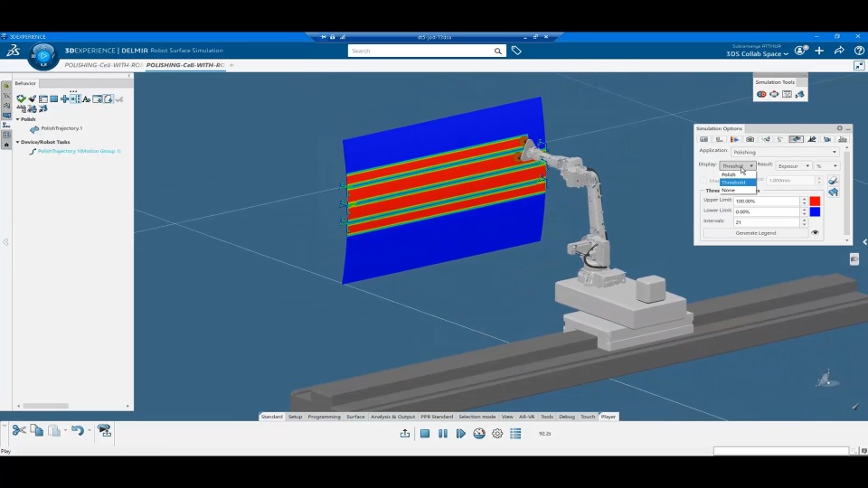Click the search magnifier icon

coord(497,51)
